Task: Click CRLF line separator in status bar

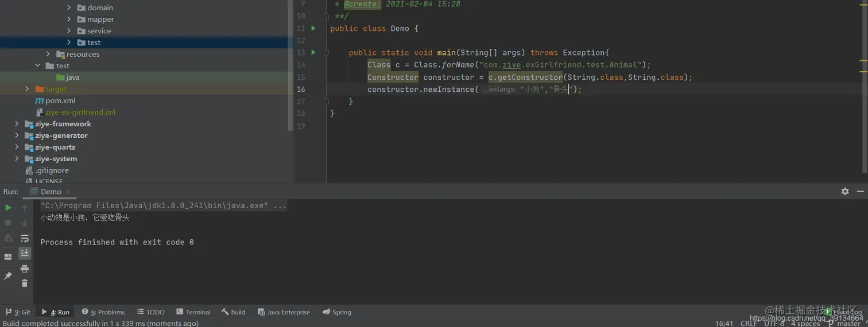Action: [749, 324]
